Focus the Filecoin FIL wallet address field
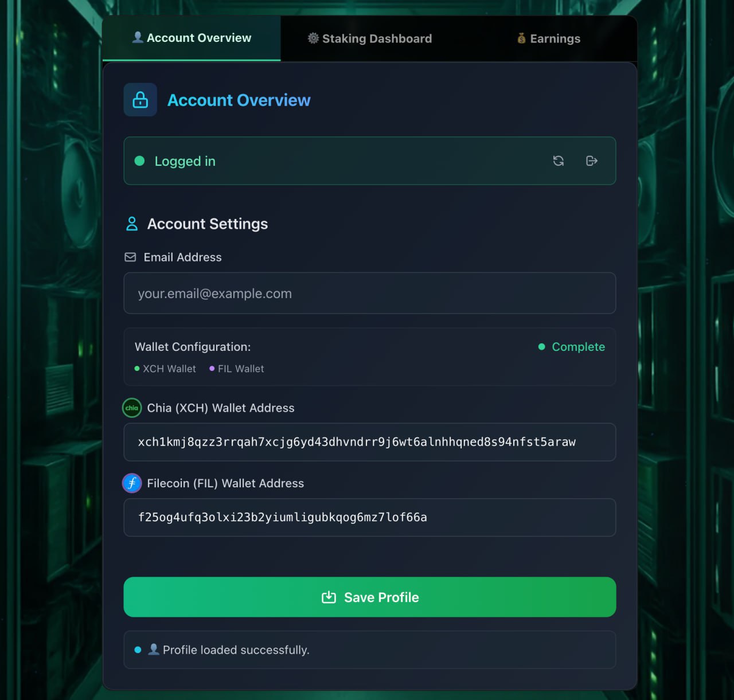This screenshot has width=734, height=700. [370, 518]
